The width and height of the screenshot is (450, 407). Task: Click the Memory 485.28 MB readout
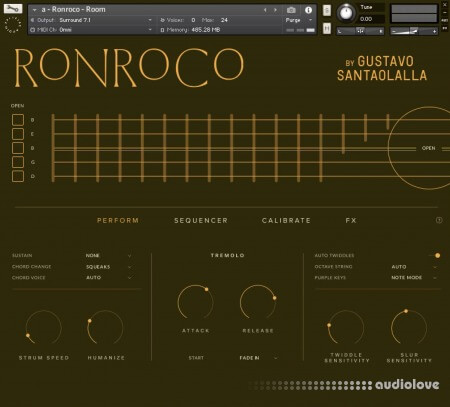[193, 30]
